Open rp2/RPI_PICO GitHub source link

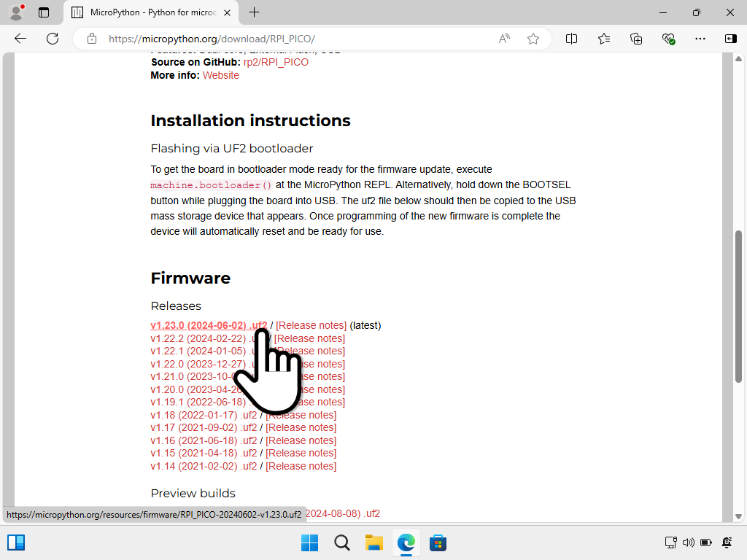click(x=276, y=63)
